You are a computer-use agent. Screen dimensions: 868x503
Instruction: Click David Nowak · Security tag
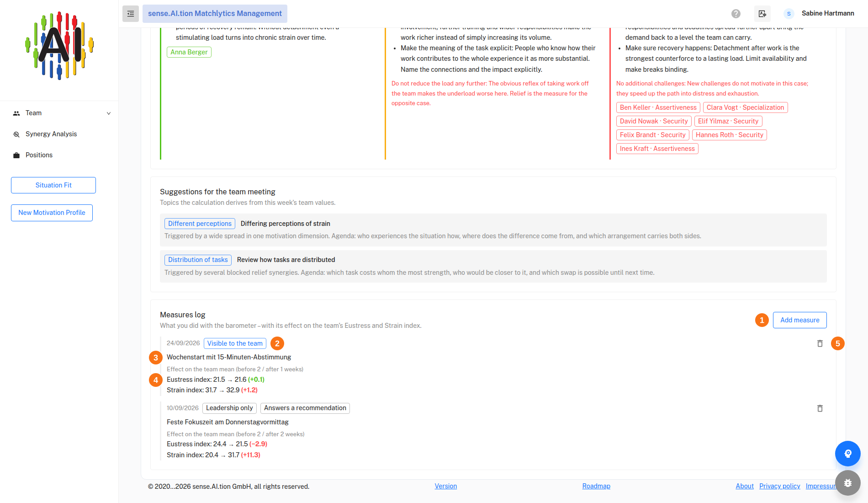click(654, 121)
